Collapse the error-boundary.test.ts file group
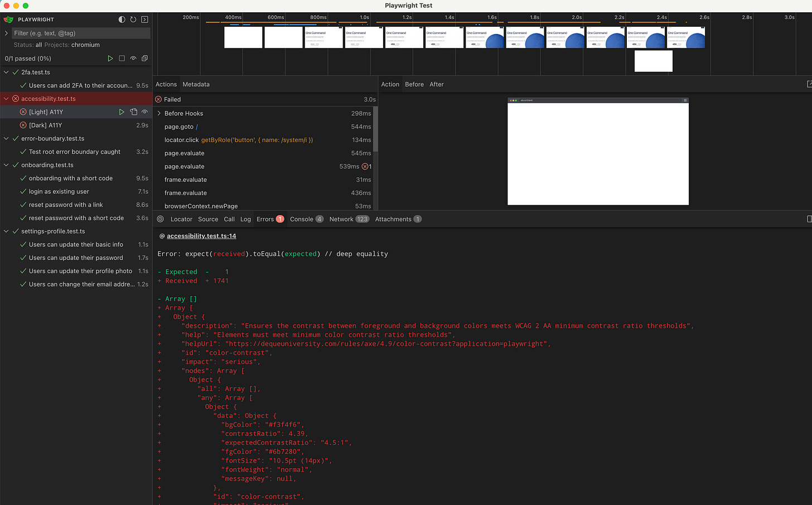The width and height of the screenshot is (812, 505). pyautogui.click(x=6, y=139)
